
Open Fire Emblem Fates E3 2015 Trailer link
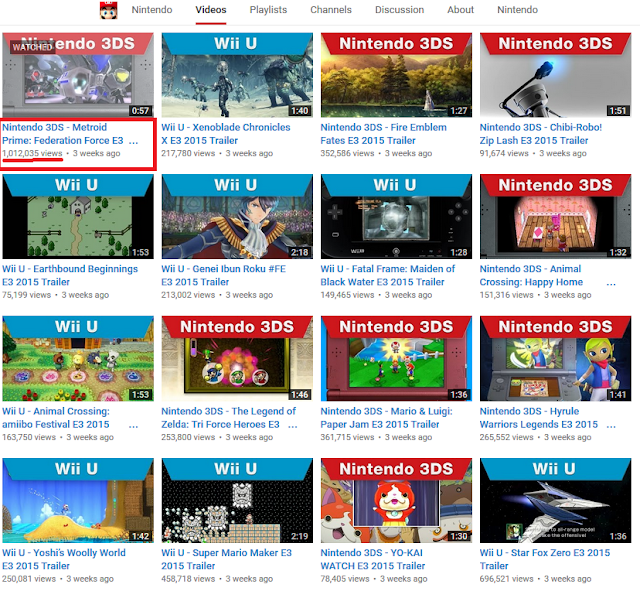tap(383, 134)
